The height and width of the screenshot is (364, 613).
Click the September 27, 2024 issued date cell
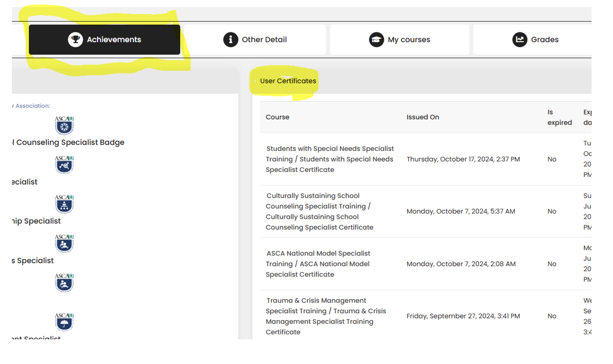463,316
